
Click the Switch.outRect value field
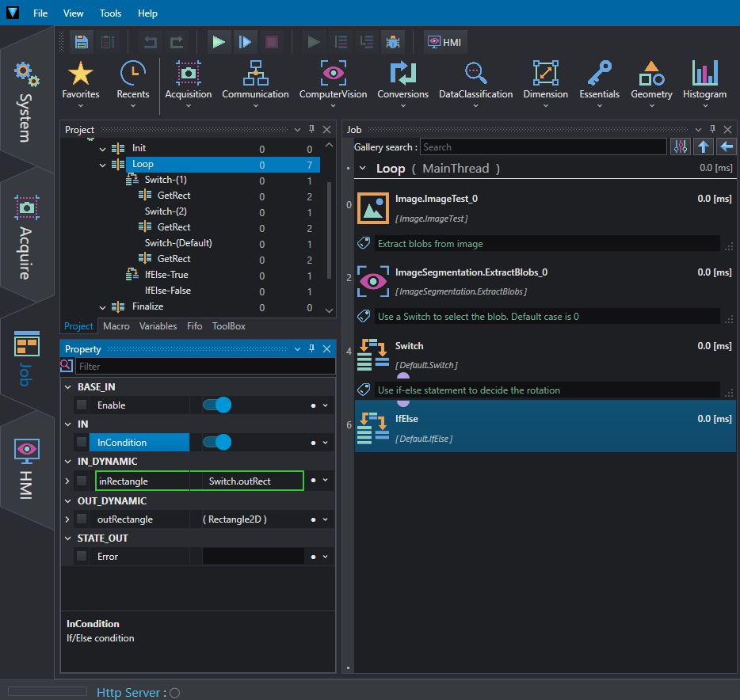(247, 481)
